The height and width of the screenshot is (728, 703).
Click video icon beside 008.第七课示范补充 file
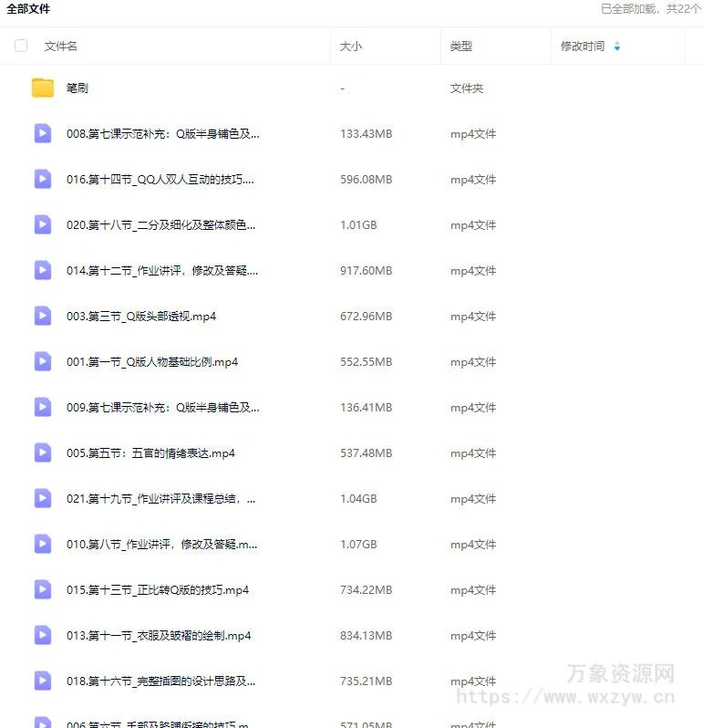pos(43,133)
